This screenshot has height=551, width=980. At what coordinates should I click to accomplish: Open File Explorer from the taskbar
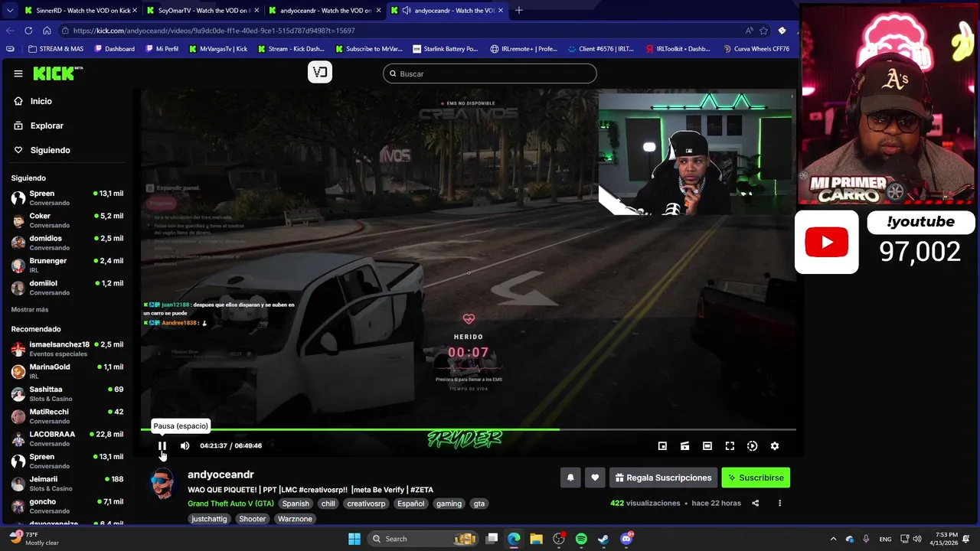(x=536, y=539)
